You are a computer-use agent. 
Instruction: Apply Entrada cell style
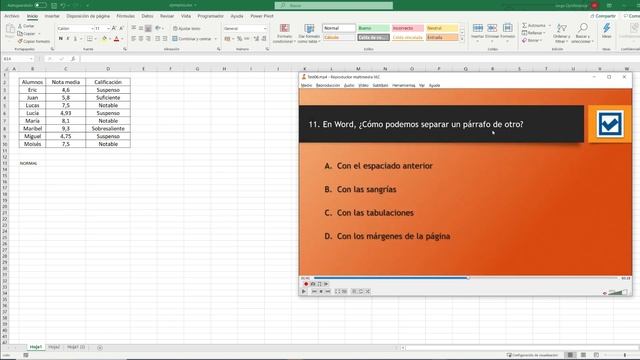pos(442,37)
